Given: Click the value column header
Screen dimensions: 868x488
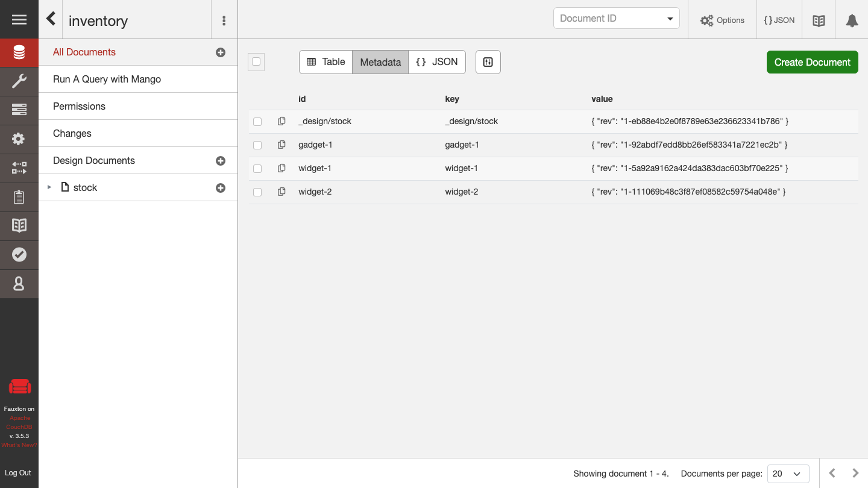Looking at the screenshot, I should [602, 99].
